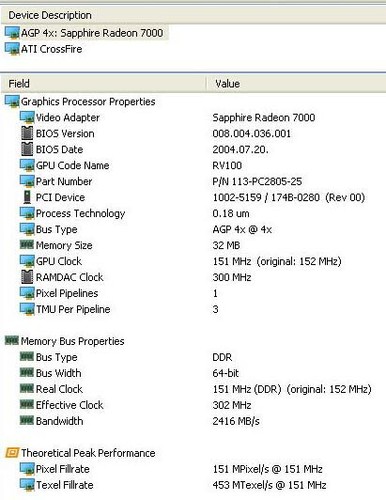Click the BIOS Version value 008.004.036.001
This screenshot has height=500, width=386.
coord(252,134)
